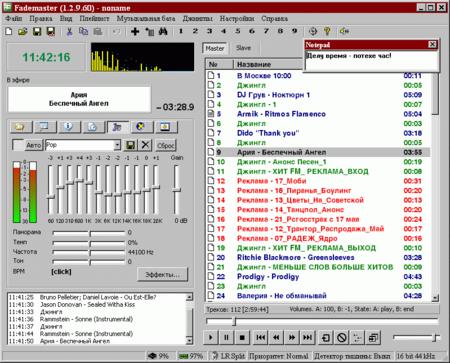This screenshot has height=363, width=450.
Task: Switch to the Slave tab
Action: [x=243, y=48]
